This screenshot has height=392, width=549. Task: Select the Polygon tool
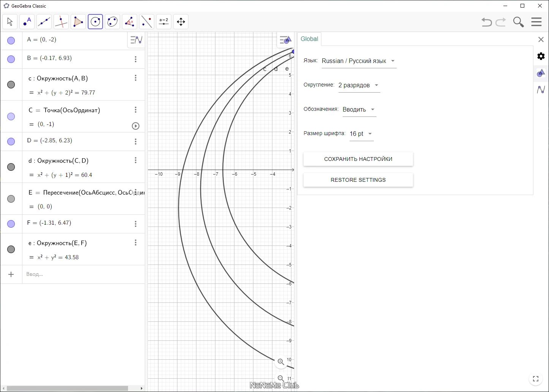pos(78,22)
